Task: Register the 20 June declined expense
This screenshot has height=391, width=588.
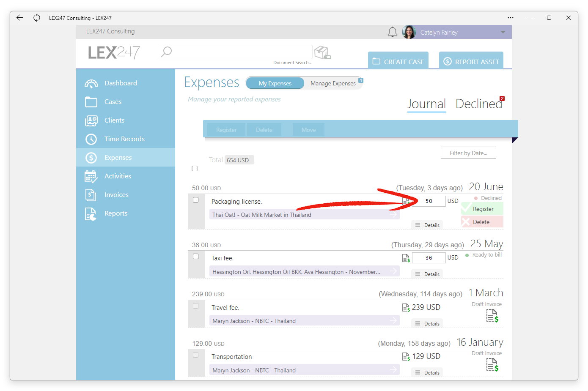Action: pos(482,209)
